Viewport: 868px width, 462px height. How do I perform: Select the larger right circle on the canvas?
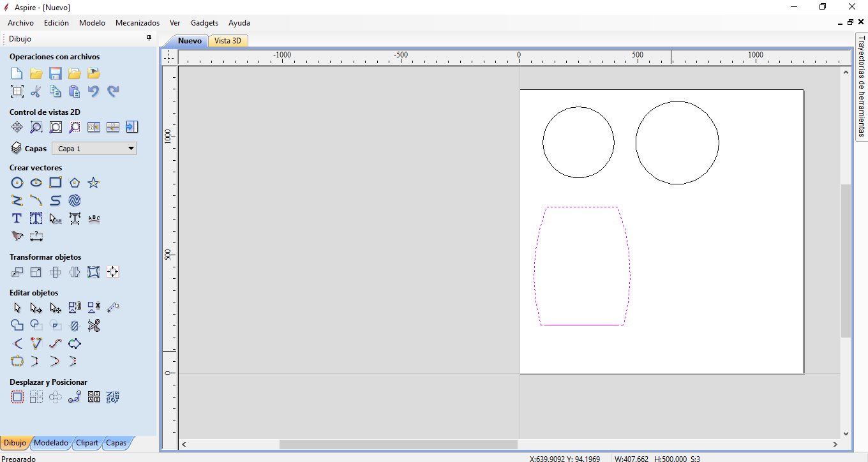(677, 143)
